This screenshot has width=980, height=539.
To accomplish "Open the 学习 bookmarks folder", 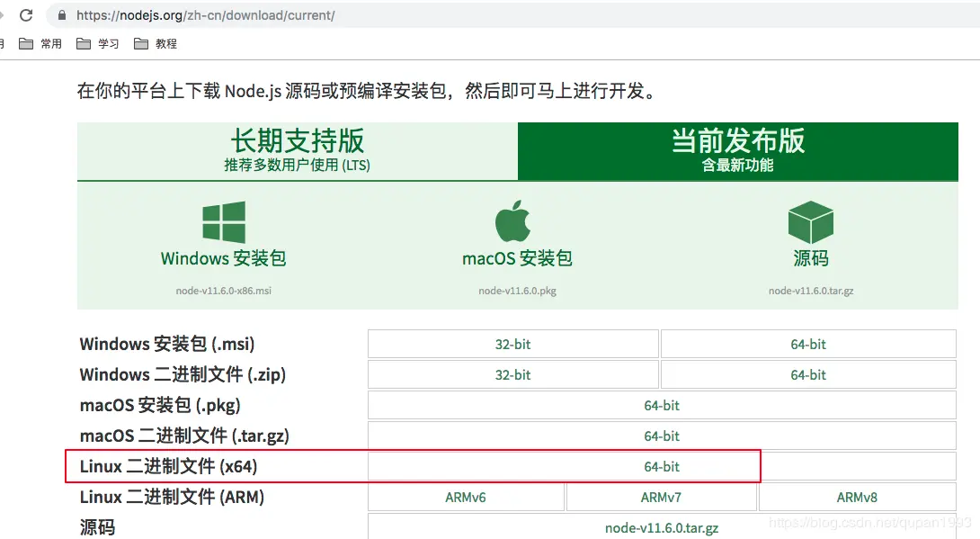I will click(x=97, y=44).
